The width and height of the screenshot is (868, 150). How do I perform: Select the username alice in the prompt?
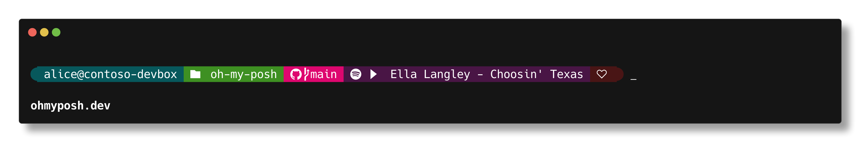point(60,74)
